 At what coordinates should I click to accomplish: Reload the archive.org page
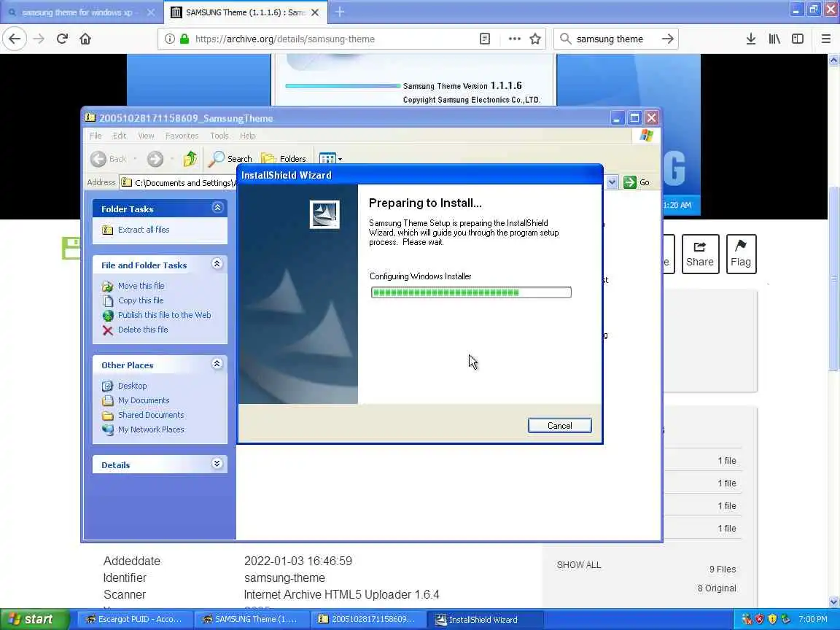coord(62,39)
